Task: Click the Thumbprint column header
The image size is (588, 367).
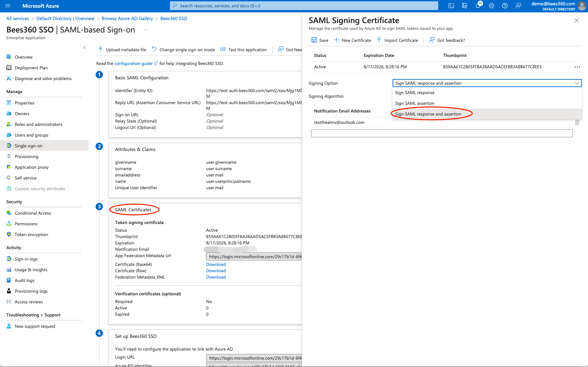Action: coord(455,56)
